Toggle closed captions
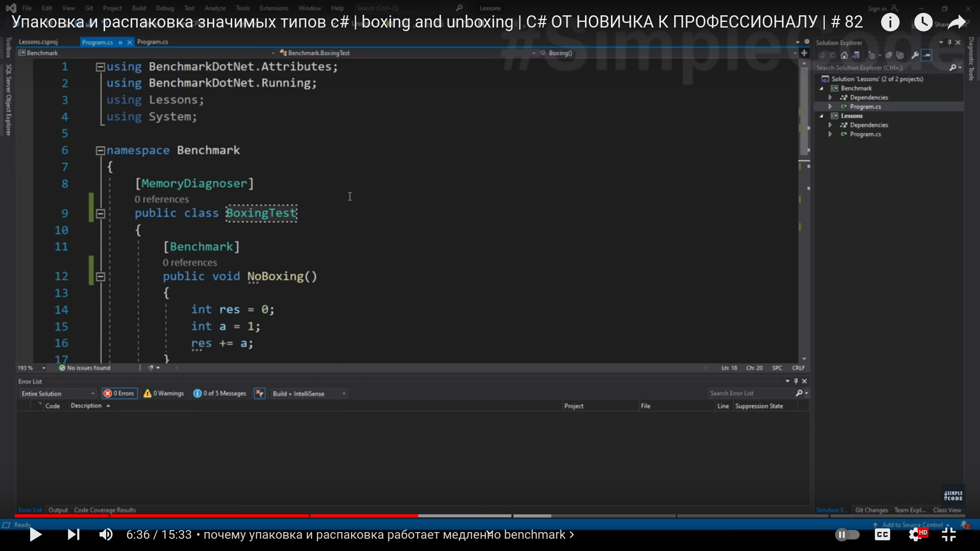The width and height of the screenshot is (980, 551). pos(882,535)
